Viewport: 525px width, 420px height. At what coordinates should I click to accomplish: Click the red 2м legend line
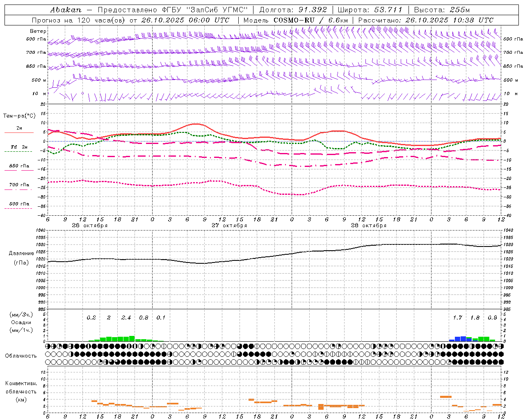[19, 133]
